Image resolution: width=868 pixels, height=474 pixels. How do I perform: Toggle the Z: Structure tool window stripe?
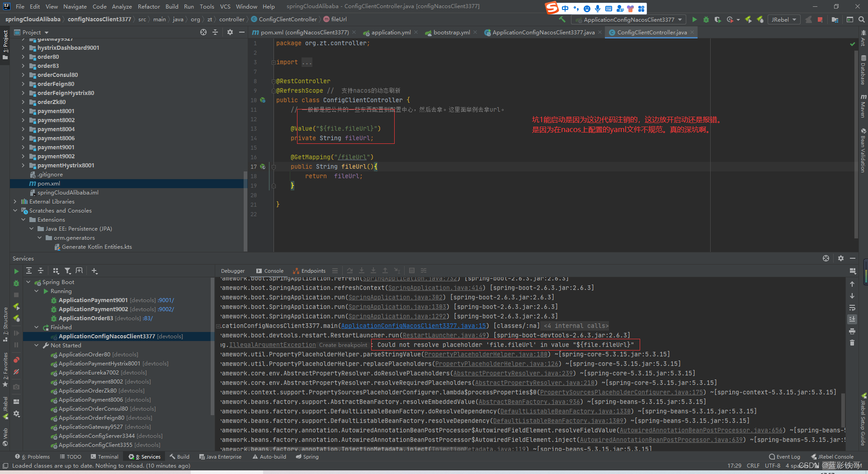pos(5,324)
